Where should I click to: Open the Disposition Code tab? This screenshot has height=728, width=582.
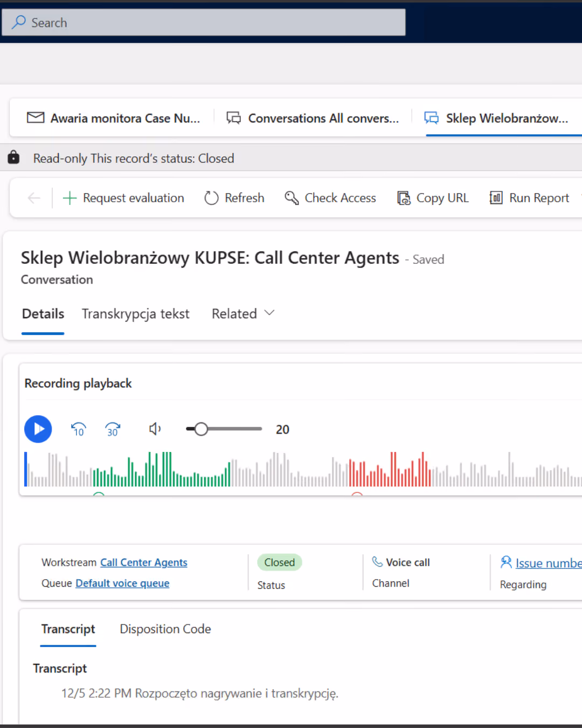coord(165,629)
